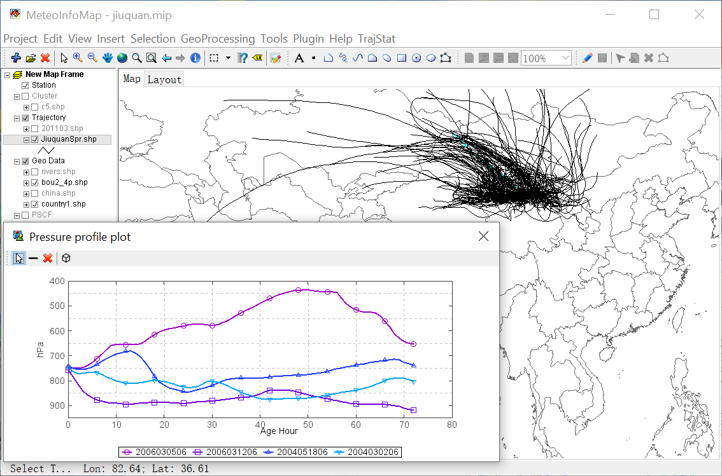Image resolution: width=722 pixels, height=476 pixels.
Task: Open the script editor notepad icon
Action: click(x=275, y=58)
